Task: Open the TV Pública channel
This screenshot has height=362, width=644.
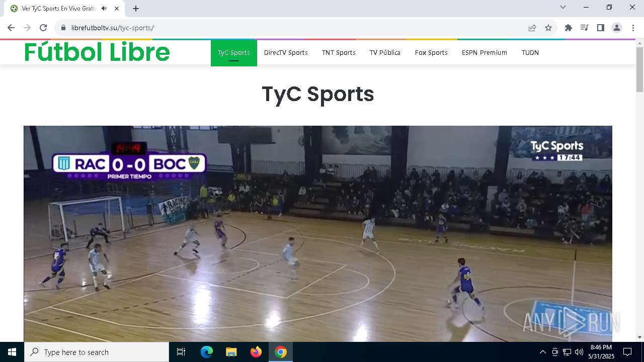Action: pyautogui.click(x=385, y=53)
